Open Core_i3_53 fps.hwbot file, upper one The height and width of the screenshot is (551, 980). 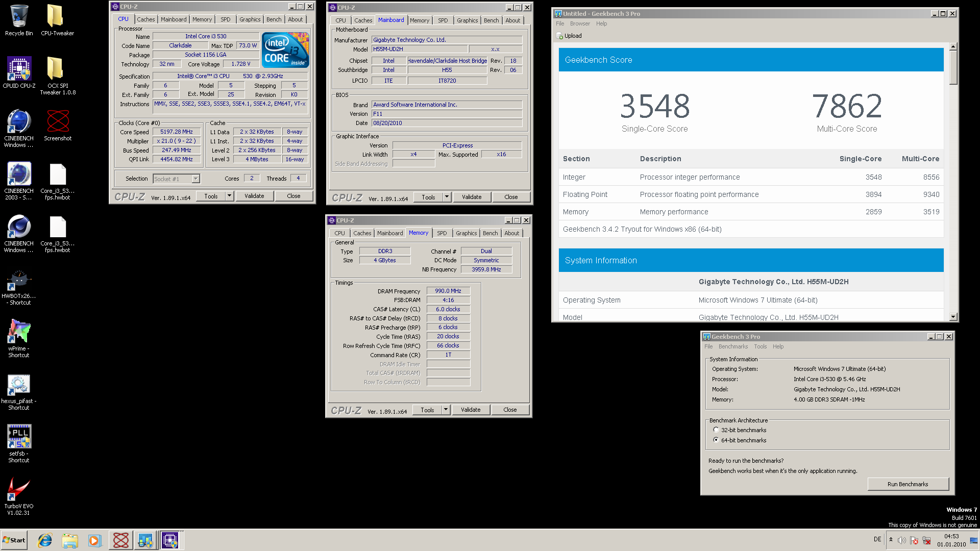pos(58,181)
